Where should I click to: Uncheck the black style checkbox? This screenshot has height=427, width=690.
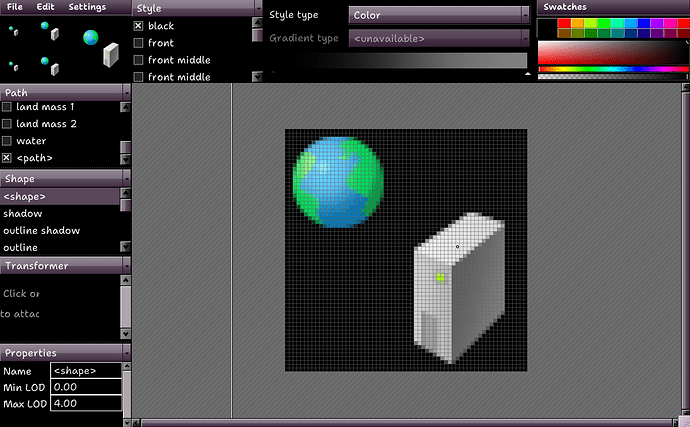click(138, 26)
